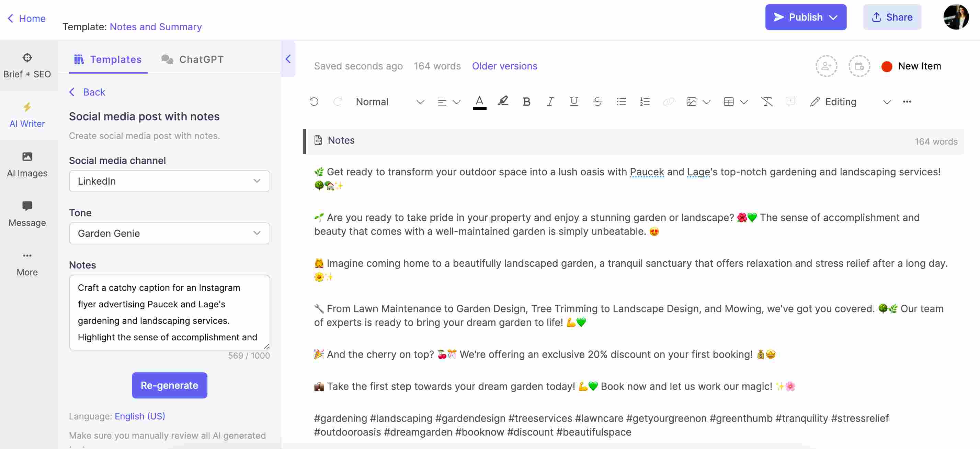Viewport: 980px width, 449px height.
Task: Click the Underline formatting icon
Action: (x=572, y=101)
